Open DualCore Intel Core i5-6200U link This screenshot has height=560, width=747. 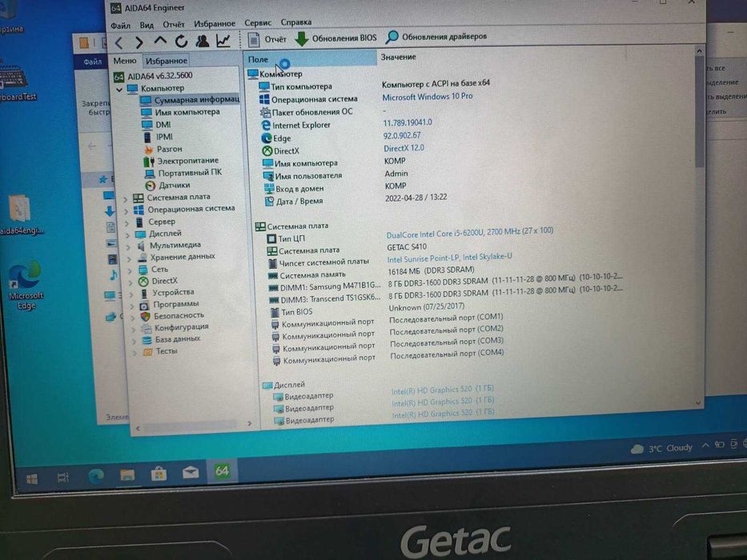[x=470, y=233]
